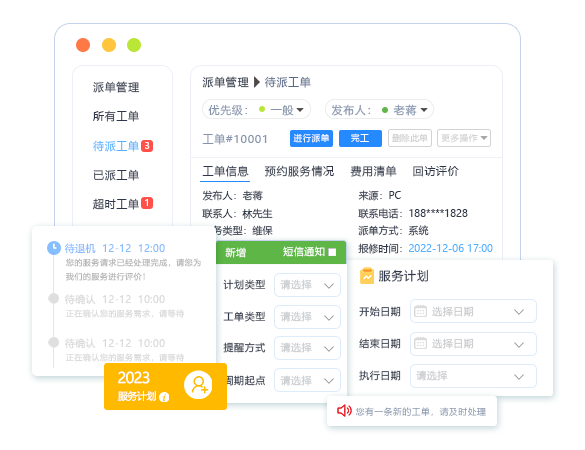585x450 pixels.
Task: Click the add-user icon on the 2023 card
Action: click(x=198, y=385)
